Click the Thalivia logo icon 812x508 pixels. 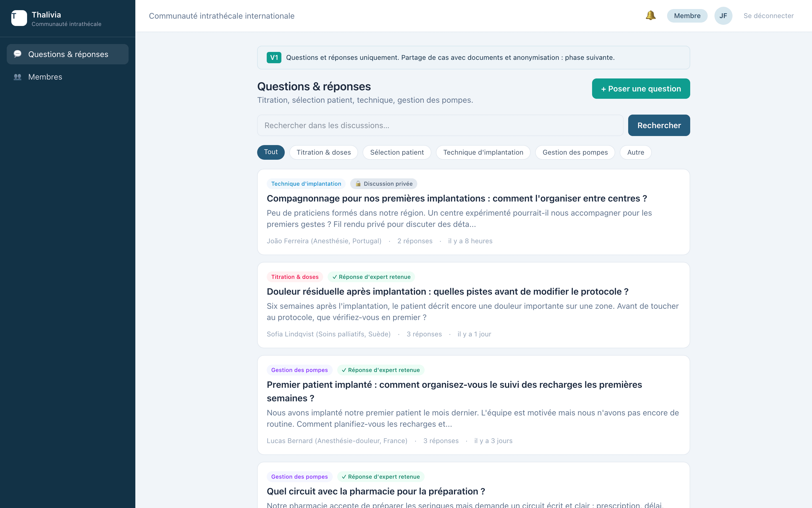(x=19, y=18)
